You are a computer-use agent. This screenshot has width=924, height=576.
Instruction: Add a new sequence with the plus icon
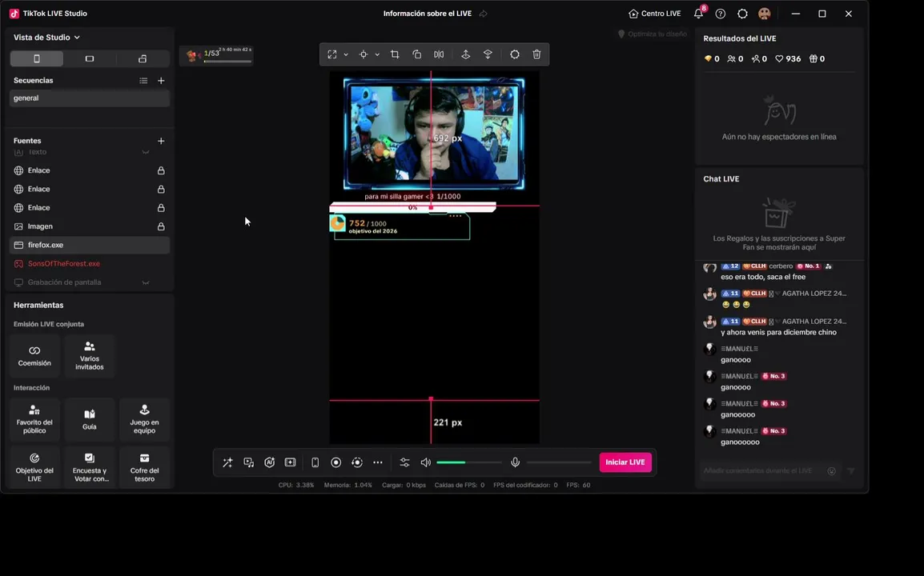[161, 81]
